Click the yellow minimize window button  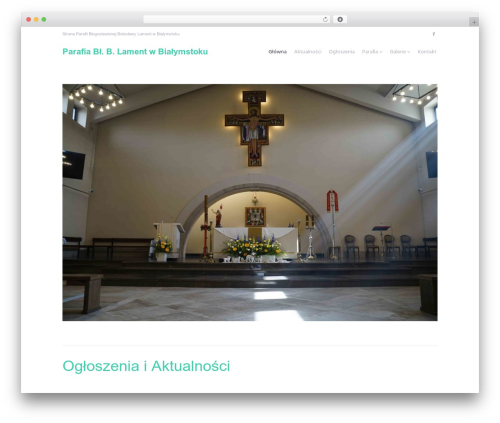[x=36, y=20]
